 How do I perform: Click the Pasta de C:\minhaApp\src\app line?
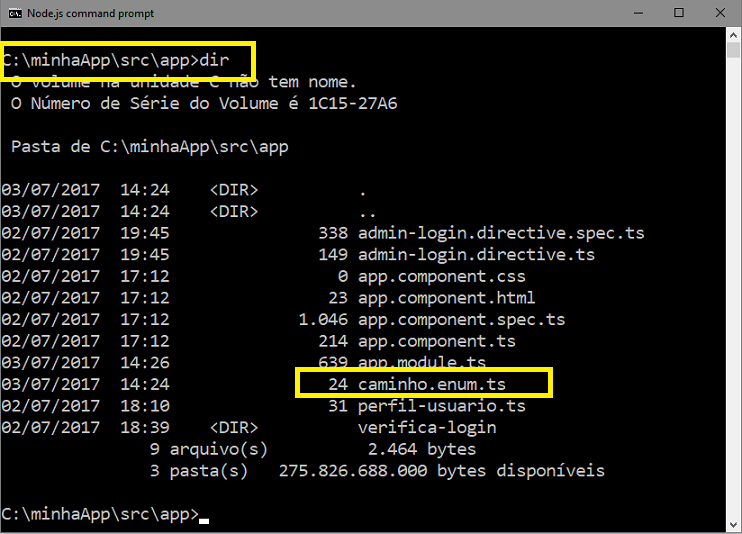click(x=150, y=147)
